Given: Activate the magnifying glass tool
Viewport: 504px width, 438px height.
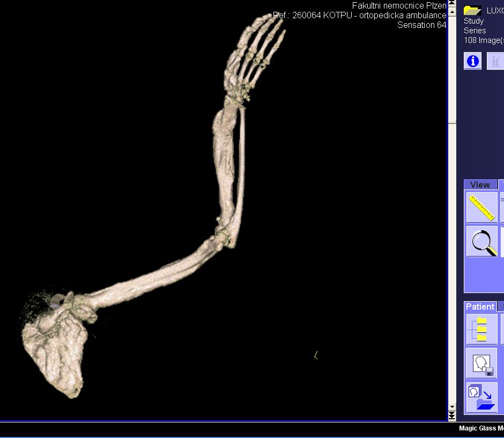Looking at the screenshot, I should click(481, 242).
